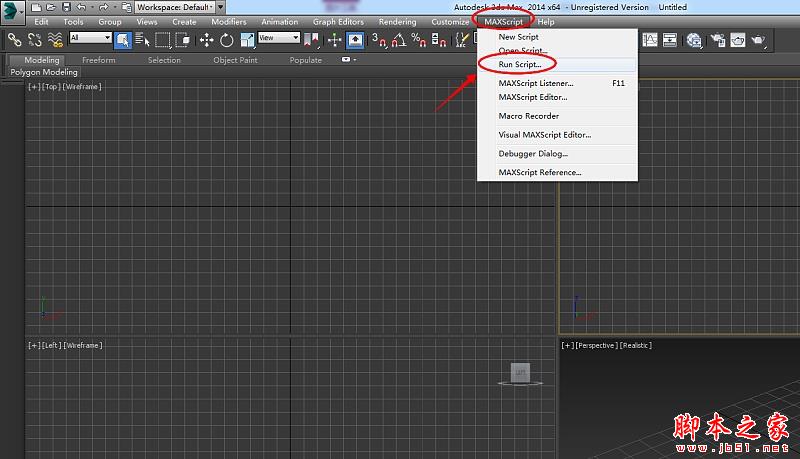Click the [Left] viewport label
The height and width of the screenshot is (459, 800).
point(52,345)
